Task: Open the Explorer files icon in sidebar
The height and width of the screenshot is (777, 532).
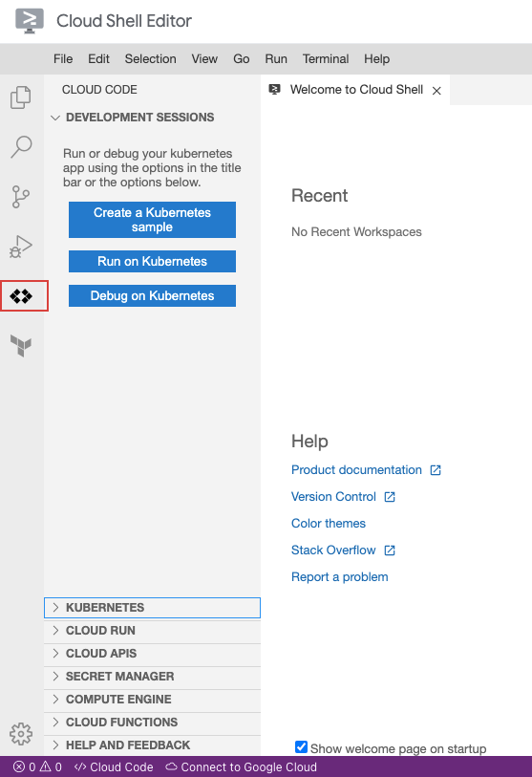Action: [21, 97]
